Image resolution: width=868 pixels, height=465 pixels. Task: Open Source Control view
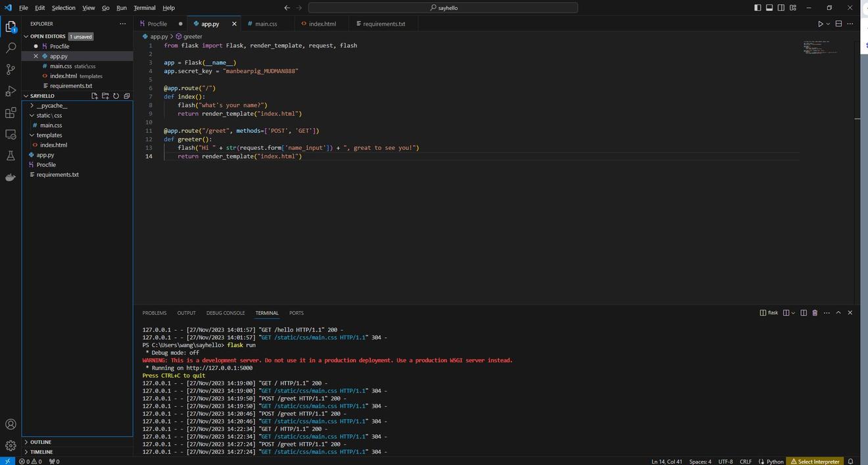(11, 70)
